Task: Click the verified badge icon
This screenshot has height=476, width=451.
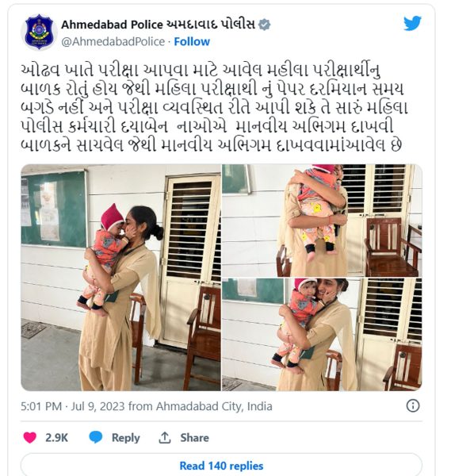Action: 265,25
